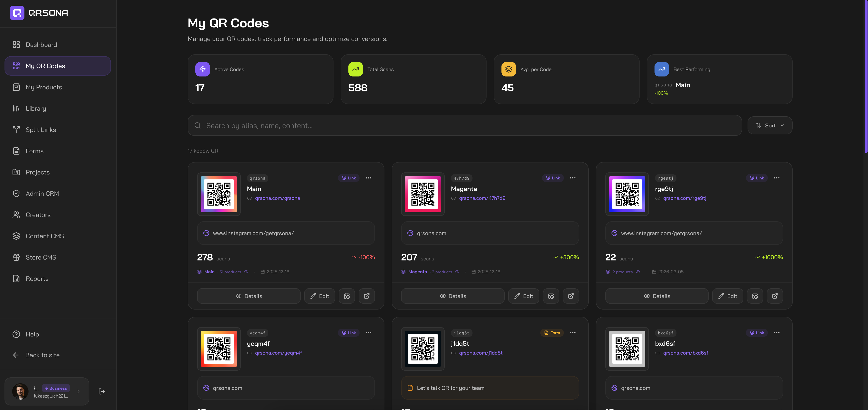This screenshot has width=868, height=410.
Task: Click the Best Performing trend icon
Action: (x=662, y=69)
